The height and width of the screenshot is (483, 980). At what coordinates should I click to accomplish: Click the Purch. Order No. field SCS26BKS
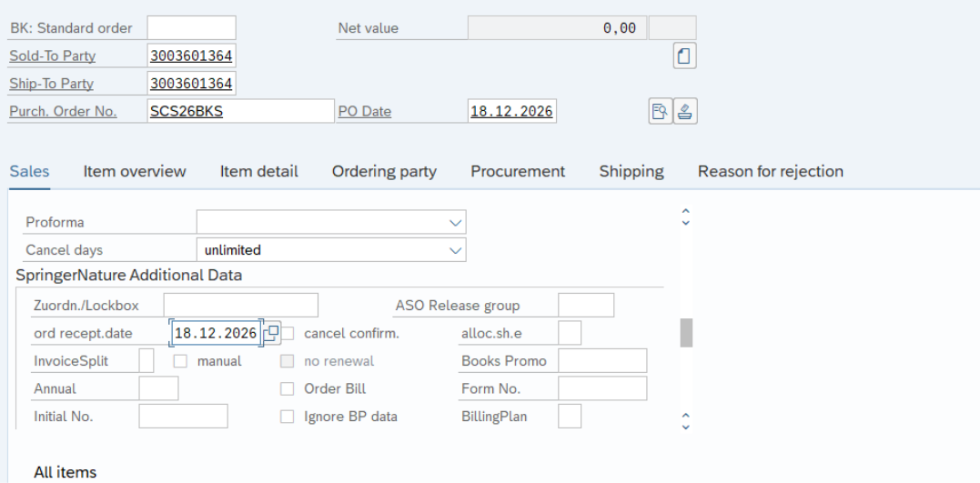(x=240, y=111)
